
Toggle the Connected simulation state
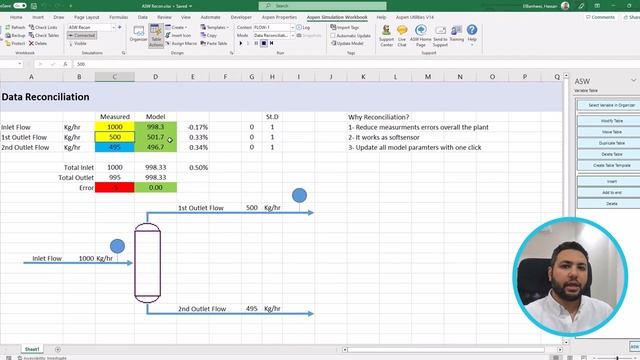[x=82, y=36]
